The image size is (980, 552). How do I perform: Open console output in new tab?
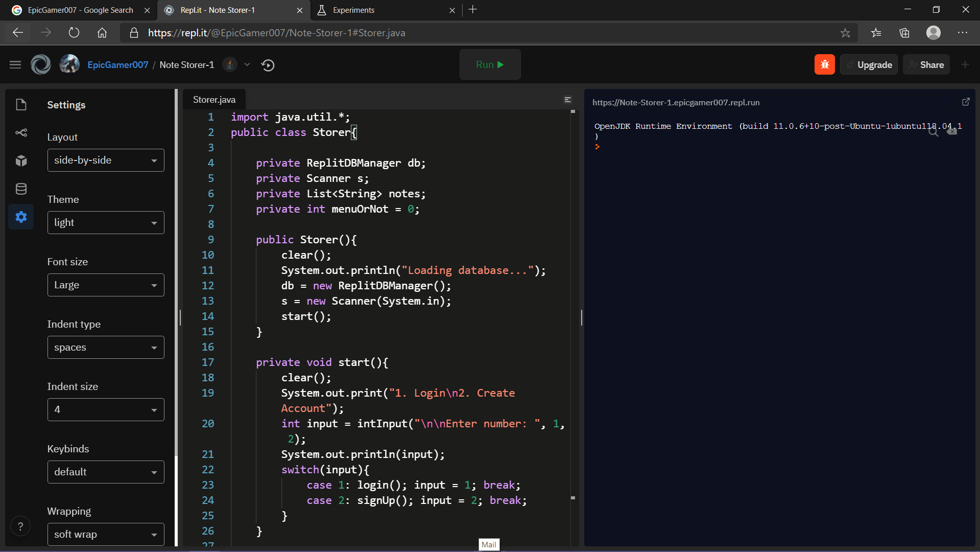[965, 102]
